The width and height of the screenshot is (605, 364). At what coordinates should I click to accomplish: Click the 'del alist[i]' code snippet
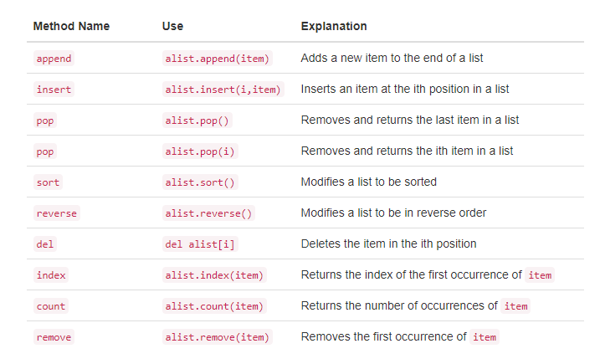coord(200,244)
